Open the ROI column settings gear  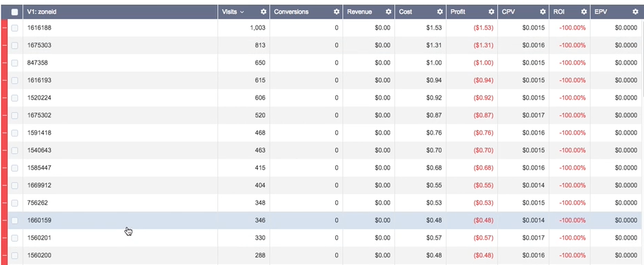[584, 12]
